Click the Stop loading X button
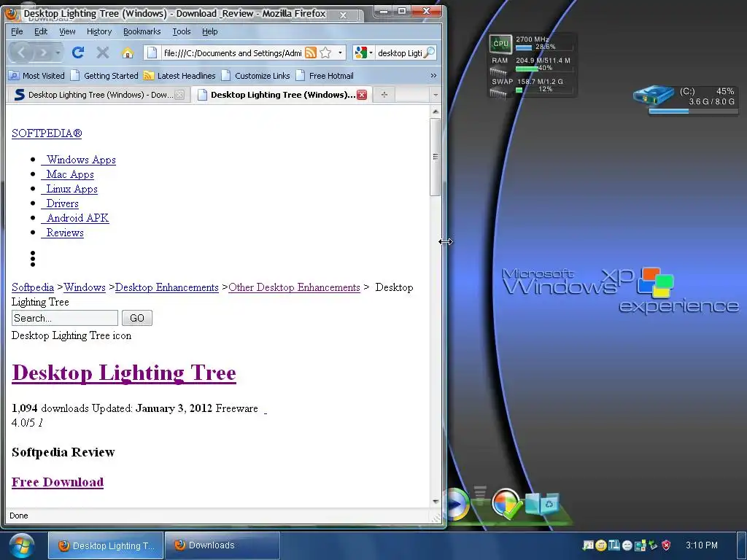The image size is (747, 560). point(102,52)
